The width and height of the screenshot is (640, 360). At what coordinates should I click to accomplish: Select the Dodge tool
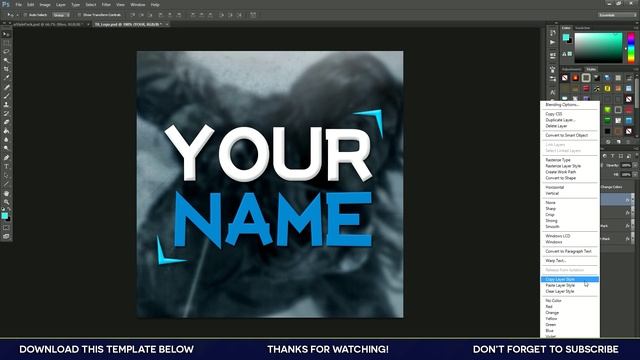(x=6, y=149)
